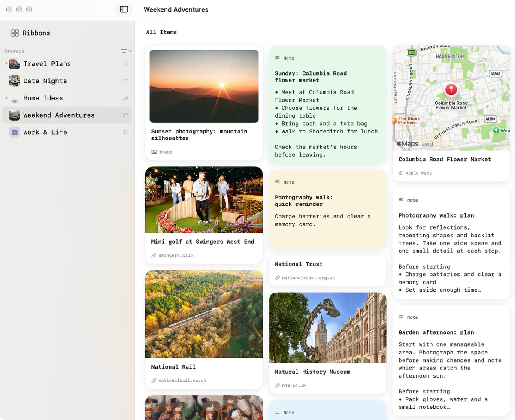Viewport: 515px width, 420px height.
Task: Open the Legal link on the map
Action: point(427,145)
